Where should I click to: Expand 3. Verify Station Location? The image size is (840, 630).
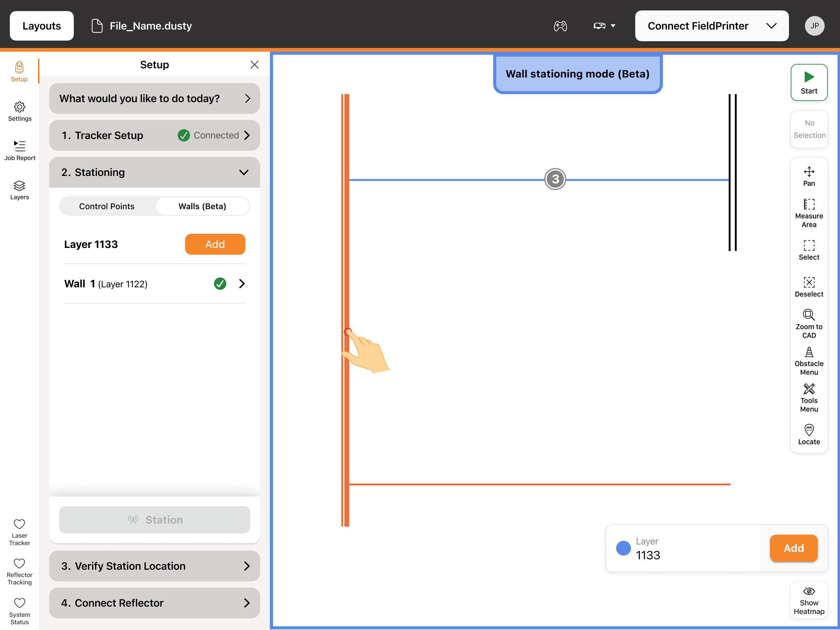155,566
